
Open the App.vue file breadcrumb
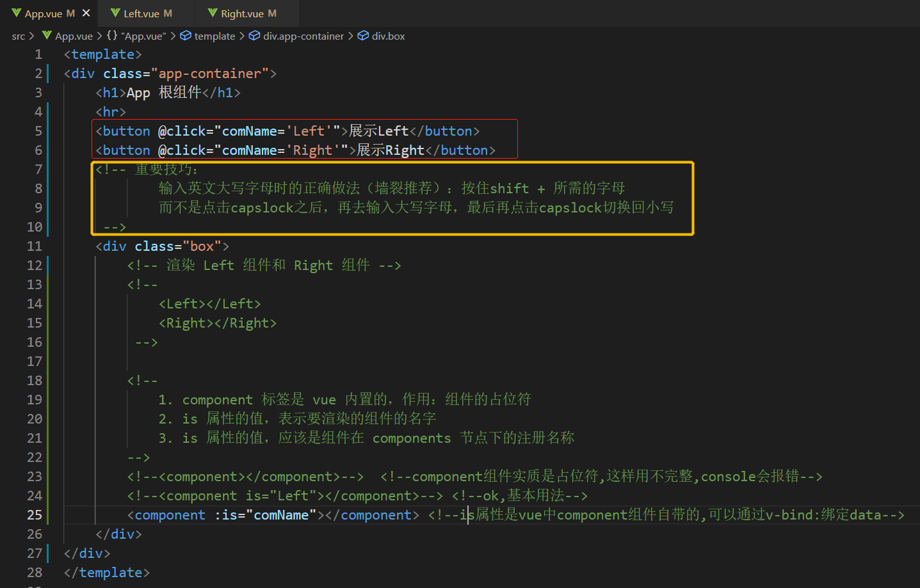coord(67,36)
